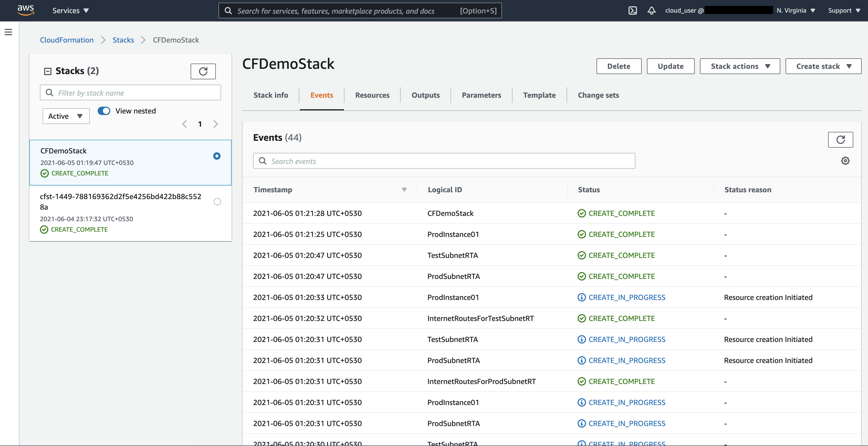Click the magnifier icon in stack name filter
This screenshot has width=868, height=446.
(x=49, y=93)
